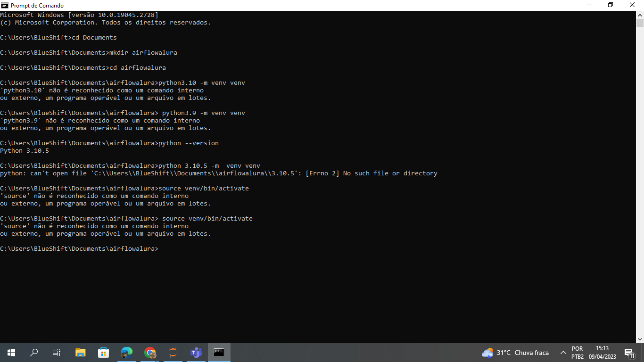The height and width of the screenshot is (362, 644).
Task: Click the 'python3.9' não é reconhecido error line
Action: click(x=100, y=120)
